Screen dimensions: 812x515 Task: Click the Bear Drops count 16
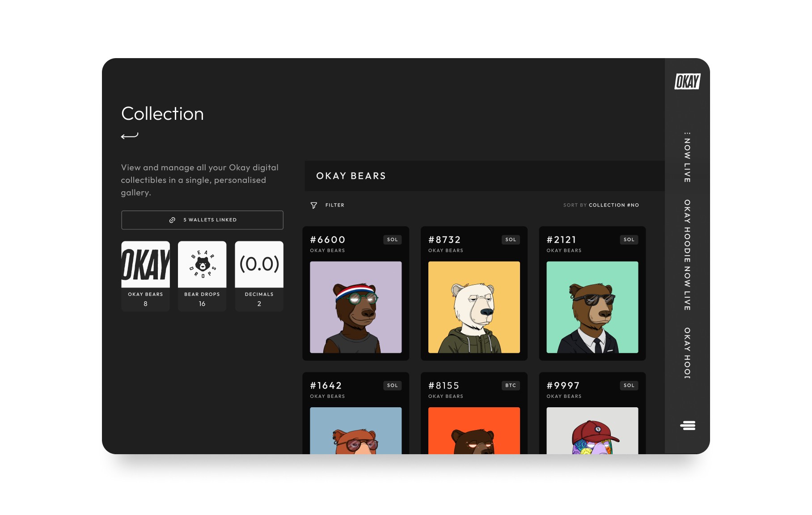point(202,304)
